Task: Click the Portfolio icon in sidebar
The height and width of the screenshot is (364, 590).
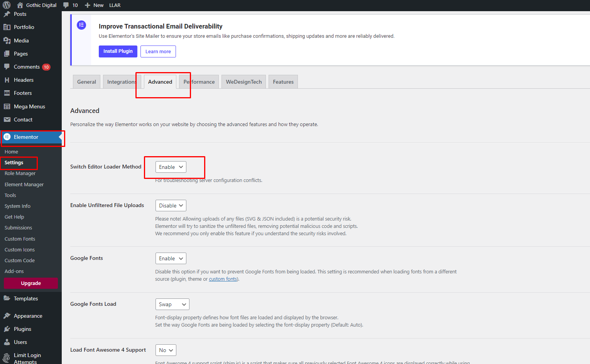Action: click(x=7, y=27)
